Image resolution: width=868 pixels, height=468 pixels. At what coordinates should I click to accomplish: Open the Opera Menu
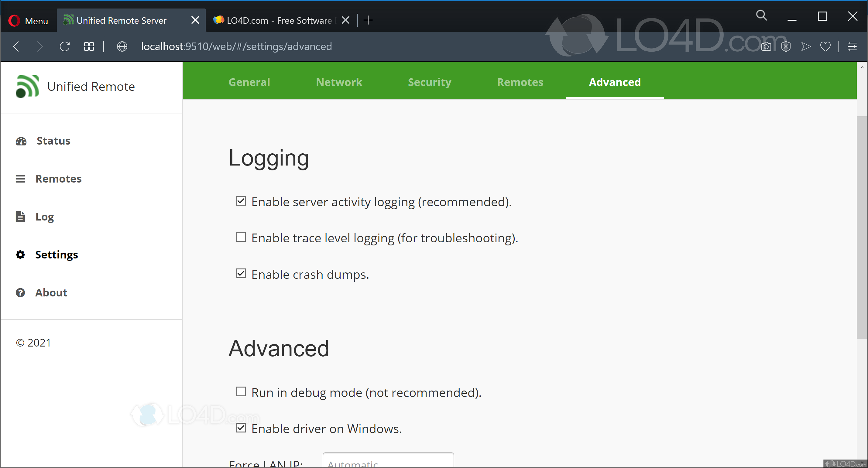click(x=28, y=20)
